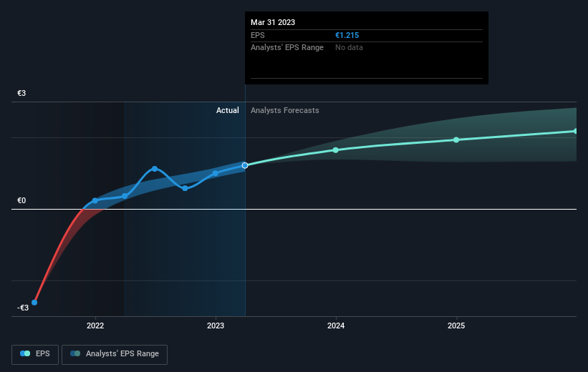Click the 'Mar 31 2023' tooltip date

[273, 22]
